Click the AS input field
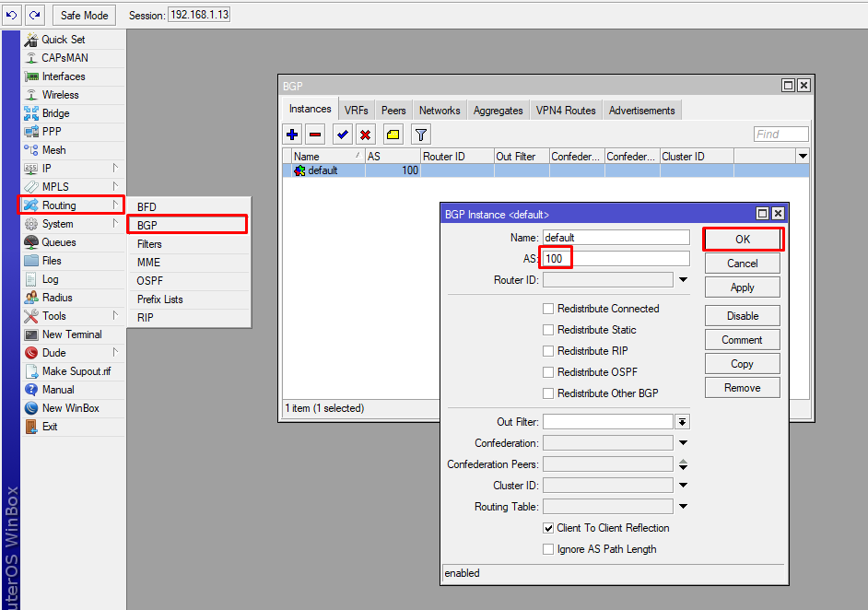Viewport: 868px width, 610px height. click(x=616, y=259)
